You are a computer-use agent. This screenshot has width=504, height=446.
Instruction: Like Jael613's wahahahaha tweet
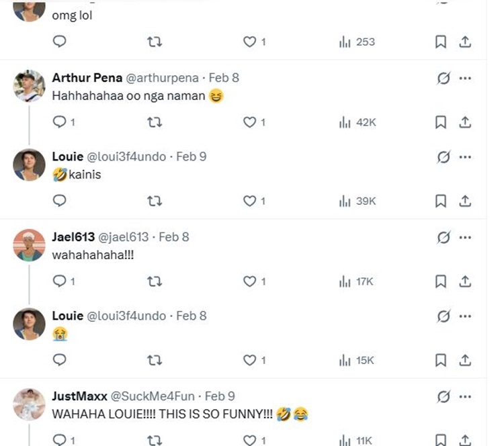click(x=250, y=281)
